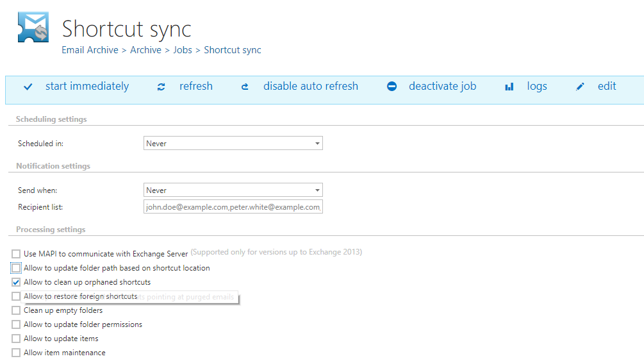Check Allow to update items option
This screenshot has height=361, width=644.
point(16,339)
